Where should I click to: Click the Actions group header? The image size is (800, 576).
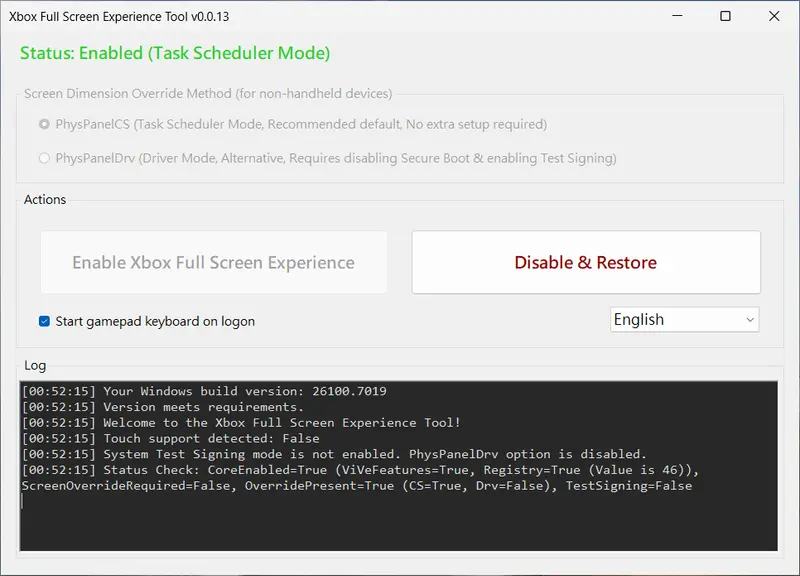pos(45,199)
